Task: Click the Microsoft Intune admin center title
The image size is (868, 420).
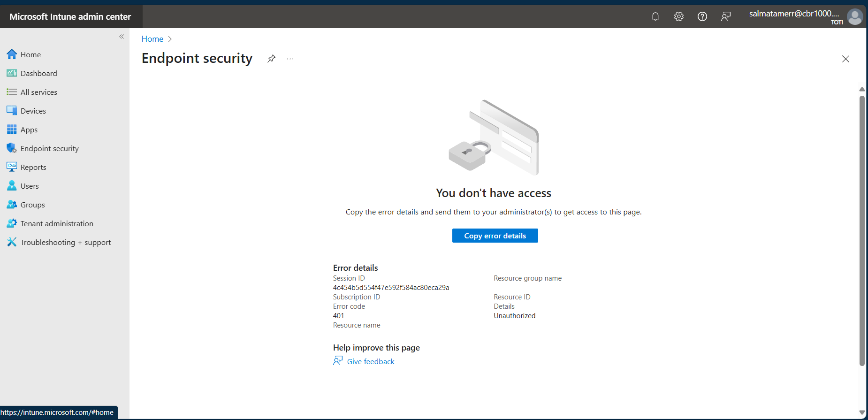Action: [x=70, y=16]
